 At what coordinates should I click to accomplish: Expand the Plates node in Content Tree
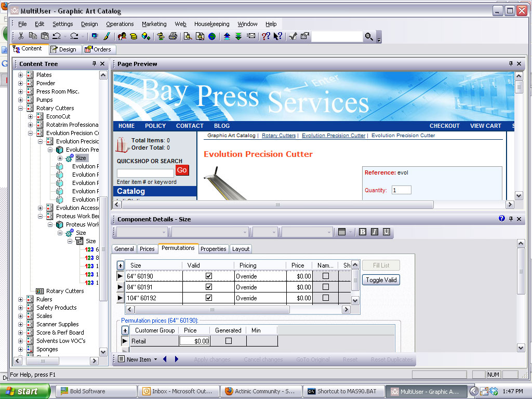pyautogui.click(x=21, y=75)
